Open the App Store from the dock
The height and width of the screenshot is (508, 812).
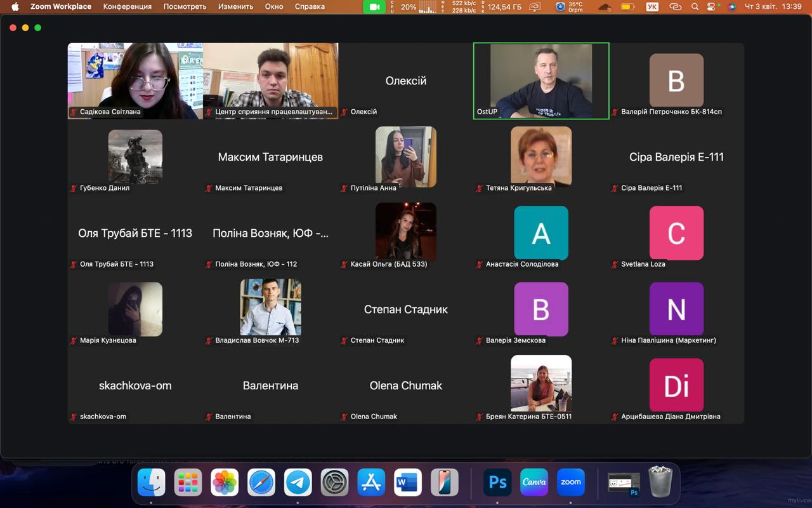click(371, 483)
